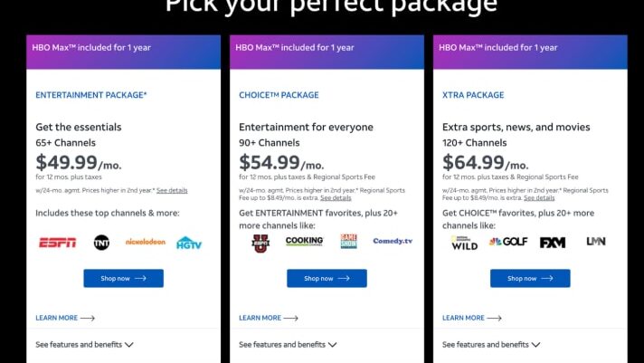The width and height of the screenshot is (644, 363).
Task: Open Learn More for Entertainment package
Action: 64,319
